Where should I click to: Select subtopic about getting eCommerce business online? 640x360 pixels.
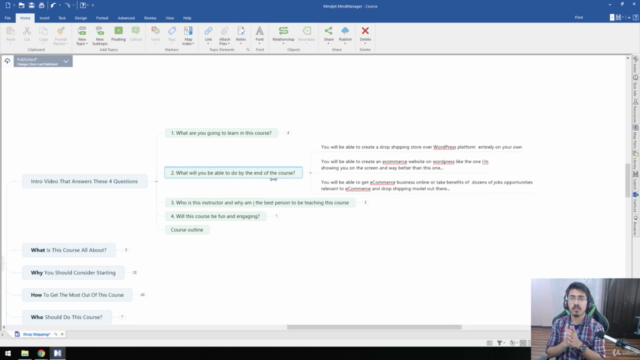427,185
